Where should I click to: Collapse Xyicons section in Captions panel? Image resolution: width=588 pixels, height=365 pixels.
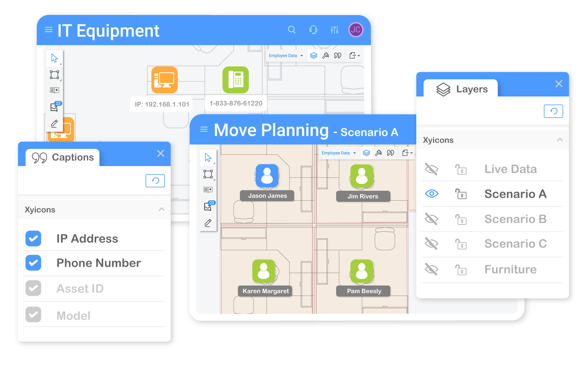(161, 209)
